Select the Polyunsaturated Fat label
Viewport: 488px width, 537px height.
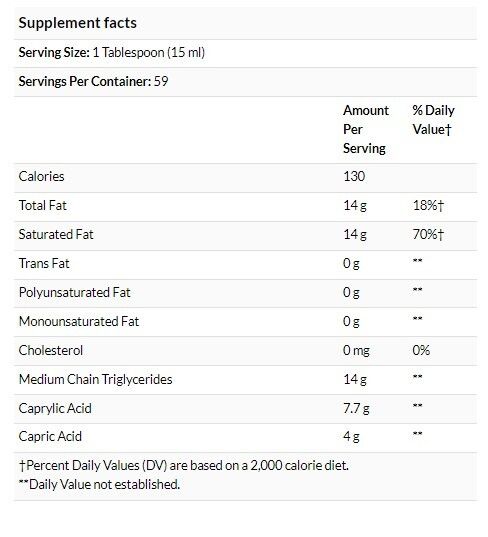(75, 292)
